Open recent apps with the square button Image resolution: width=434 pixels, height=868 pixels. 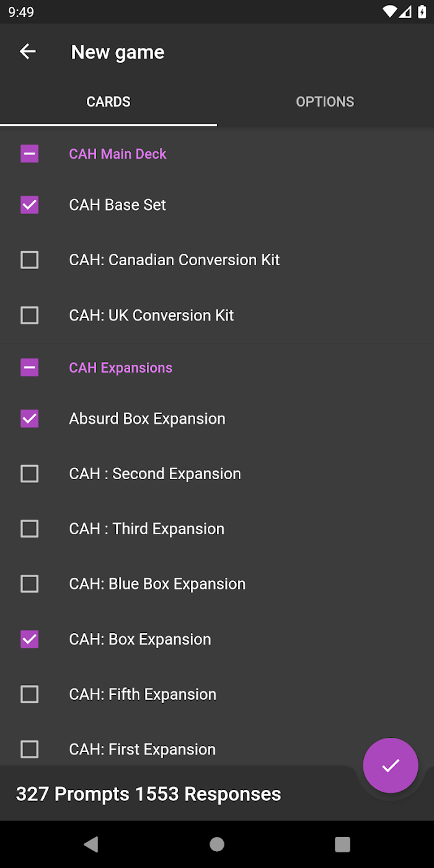[342, 844]
